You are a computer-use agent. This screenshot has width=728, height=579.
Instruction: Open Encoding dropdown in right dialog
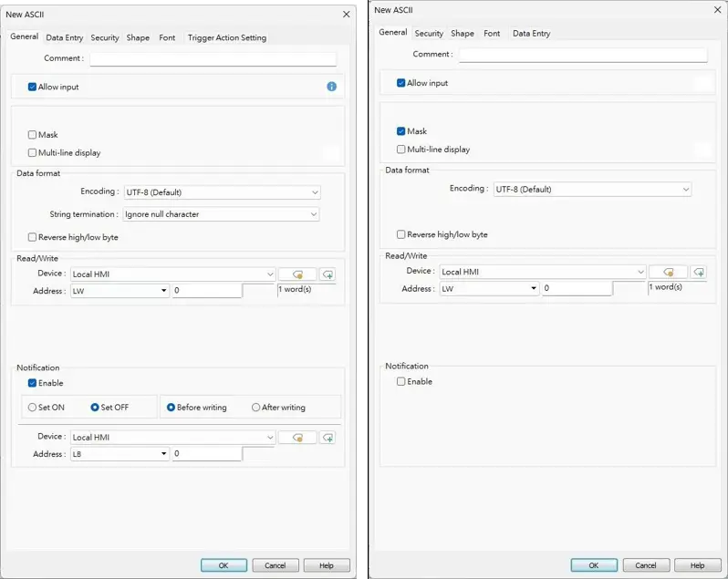tap(592, 190)
